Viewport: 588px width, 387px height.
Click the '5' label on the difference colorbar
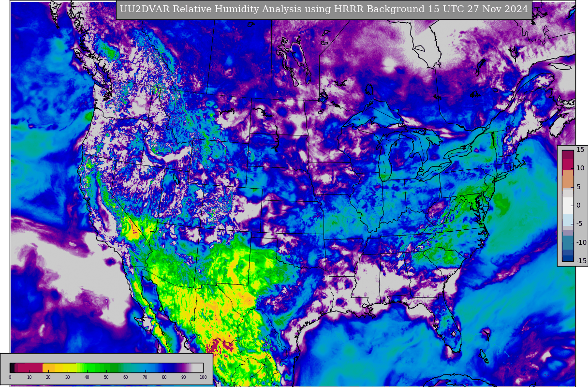point(579,187)
